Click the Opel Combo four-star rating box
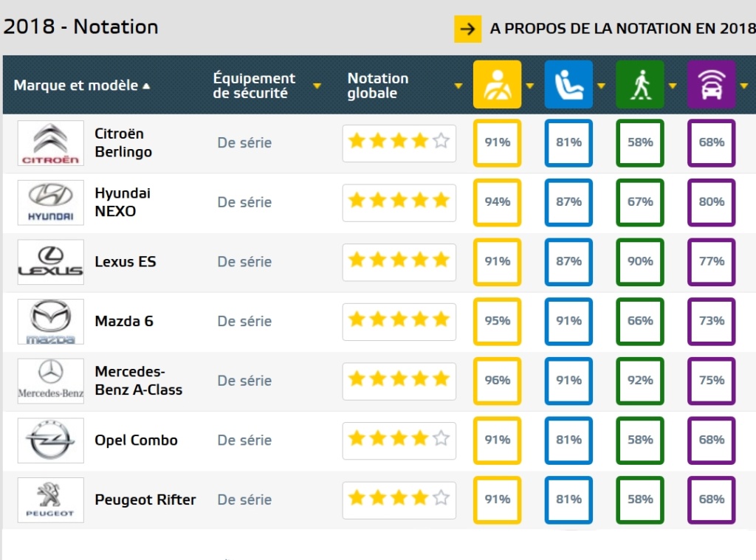Image resolution: width=756 pixels, height=560 pixels. [x=399, y=440]
